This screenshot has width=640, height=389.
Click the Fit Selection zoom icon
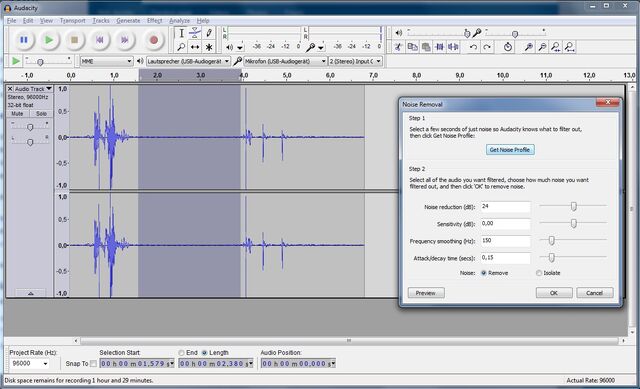(556, 47)
